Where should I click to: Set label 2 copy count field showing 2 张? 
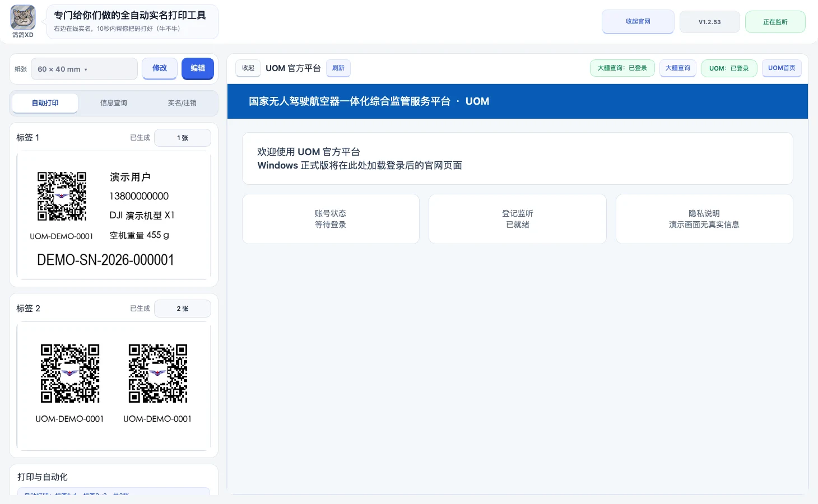point(183,309)
